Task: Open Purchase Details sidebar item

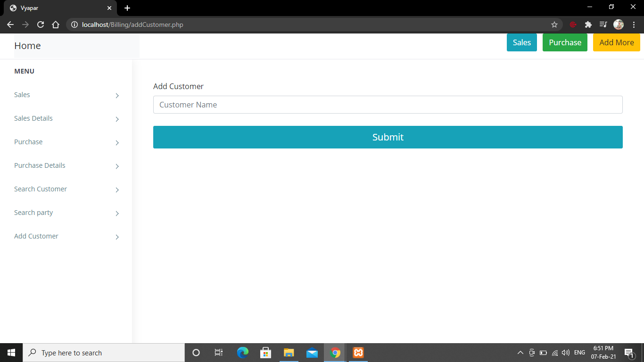Action: pos(40,165)
